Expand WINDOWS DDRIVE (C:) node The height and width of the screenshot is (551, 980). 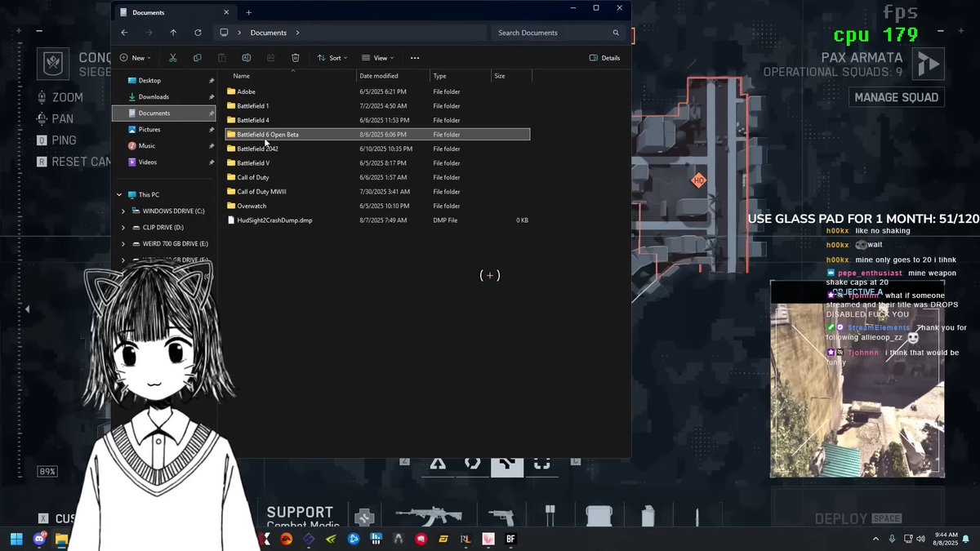point(123,211)
